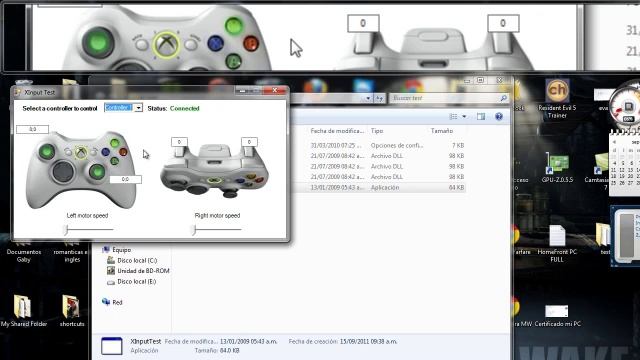Open the controller selection dropdown in XInput Test
The width and height of the screenshot is (640, 360).
[138, 108]
